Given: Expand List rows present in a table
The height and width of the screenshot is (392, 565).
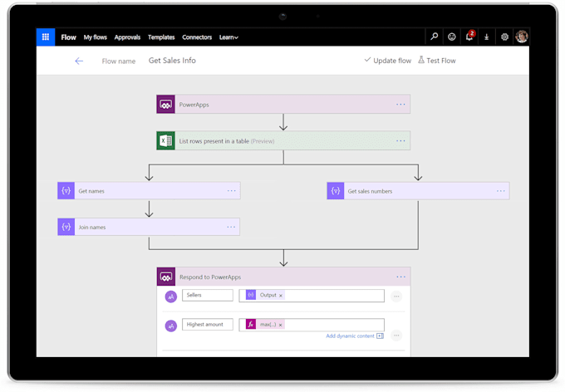Looking at the screenshot, I should click(x=283, y=141).
